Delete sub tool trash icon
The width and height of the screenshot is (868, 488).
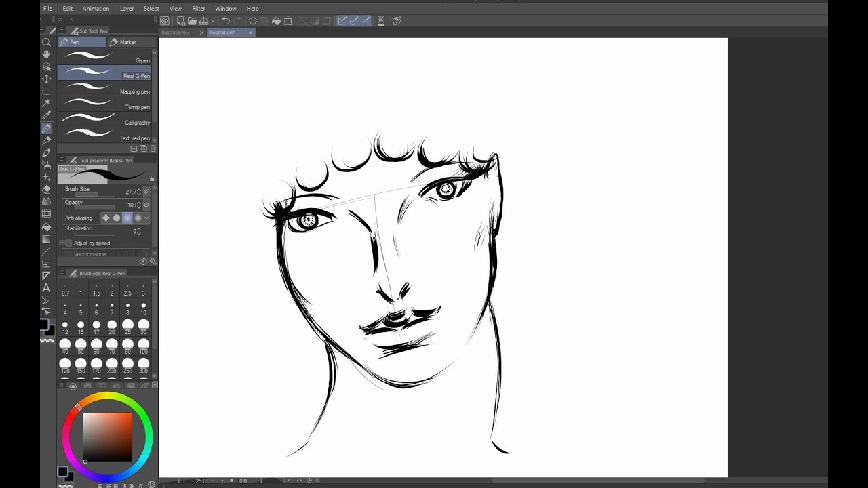point(153,148)
